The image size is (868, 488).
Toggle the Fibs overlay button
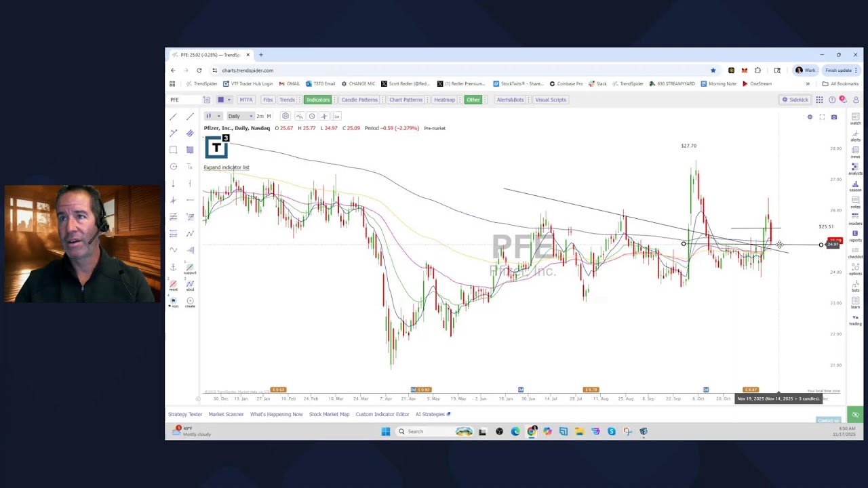pos(268,100)
